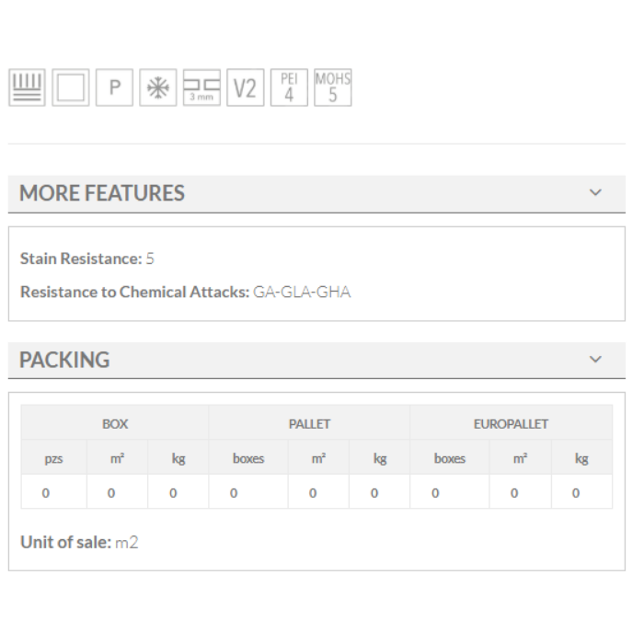Click the V2 shade variation icon

[245, 88]
